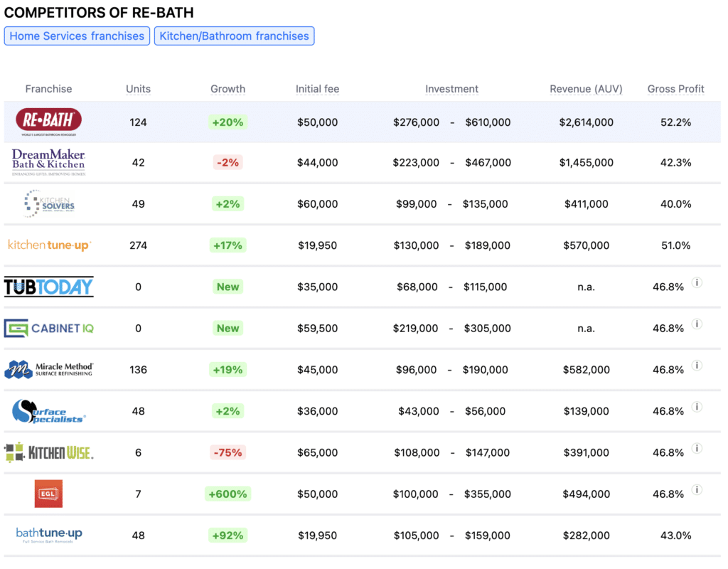Open the Re-Bath franchise logo
Viewport: 728px width, 569px height.
point(49,122)
